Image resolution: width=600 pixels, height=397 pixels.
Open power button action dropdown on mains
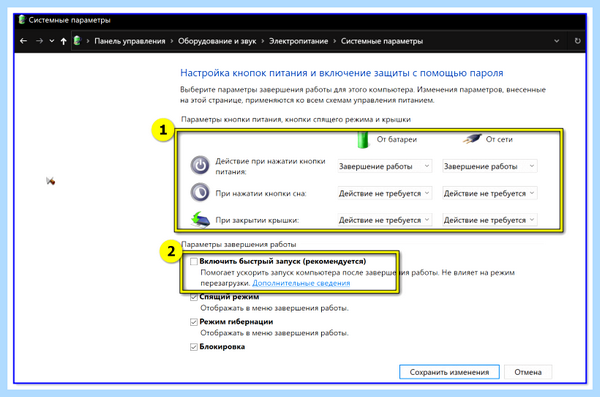[489, 166]
